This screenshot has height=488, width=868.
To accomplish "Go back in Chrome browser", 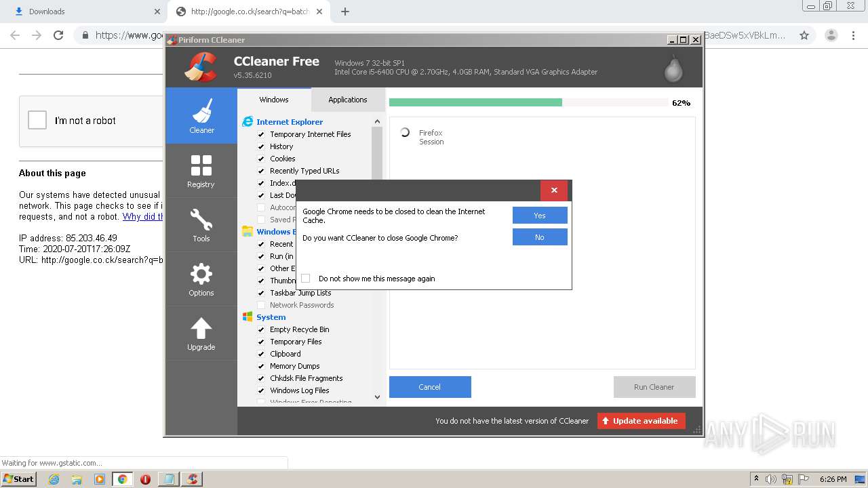I will pyautogui.click(x=15, y=35).
